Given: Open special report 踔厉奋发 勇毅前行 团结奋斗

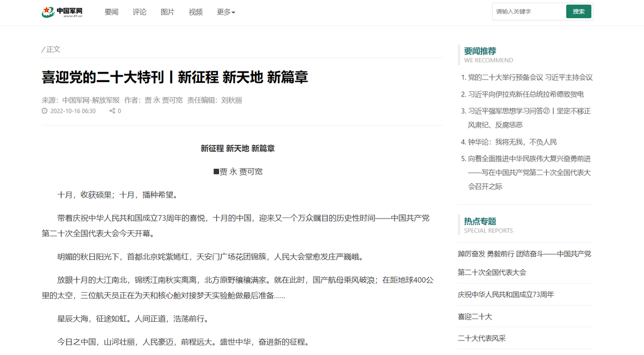Looking at the screenshot, I should pos(524,263).
